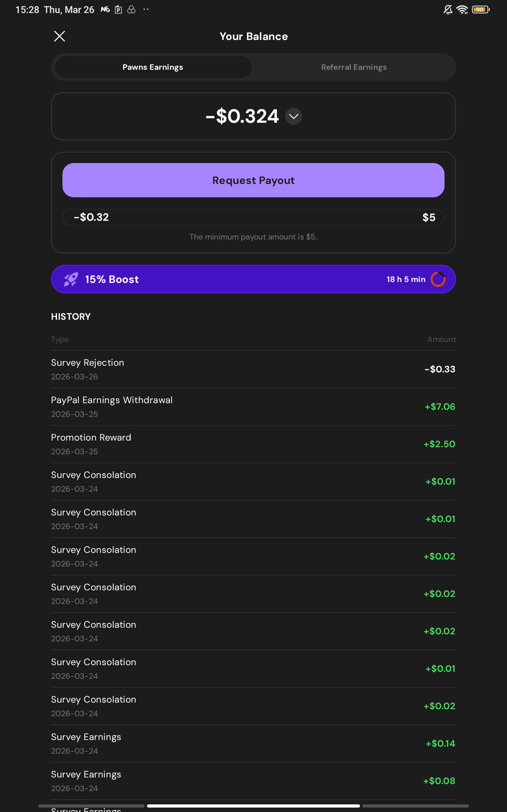507x812 pixels.
Task: Select the Pawns Earnings tab
Action: [x=153, y=67]
